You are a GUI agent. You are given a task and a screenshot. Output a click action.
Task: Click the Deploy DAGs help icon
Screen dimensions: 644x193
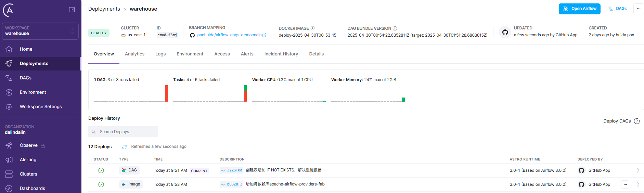tap(637, 121)
